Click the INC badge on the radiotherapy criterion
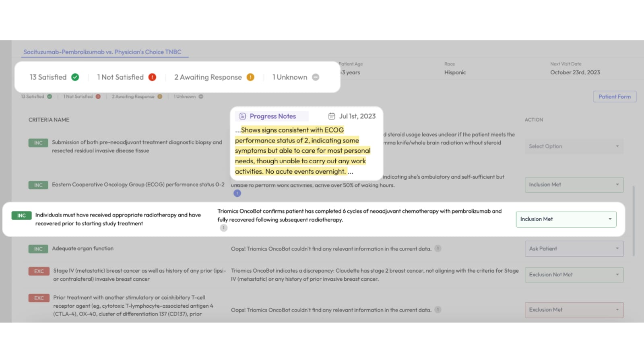 [22, 216]
